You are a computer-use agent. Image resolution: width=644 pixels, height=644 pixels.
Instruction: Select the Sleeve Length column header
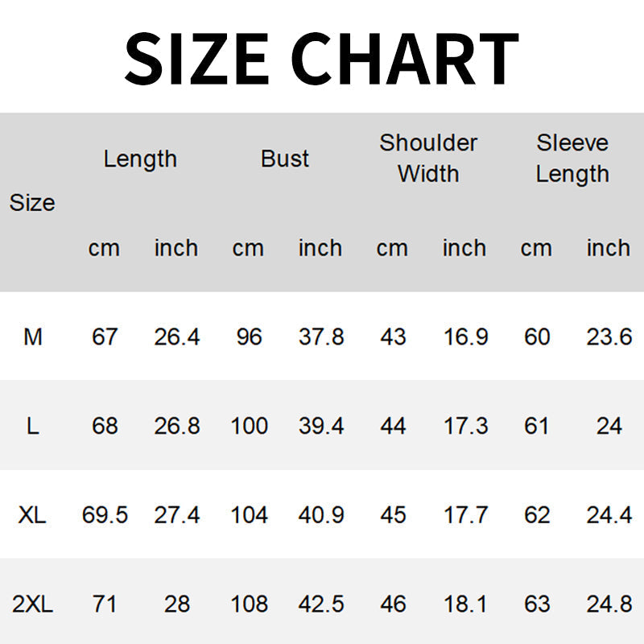[x=572, y=159]
